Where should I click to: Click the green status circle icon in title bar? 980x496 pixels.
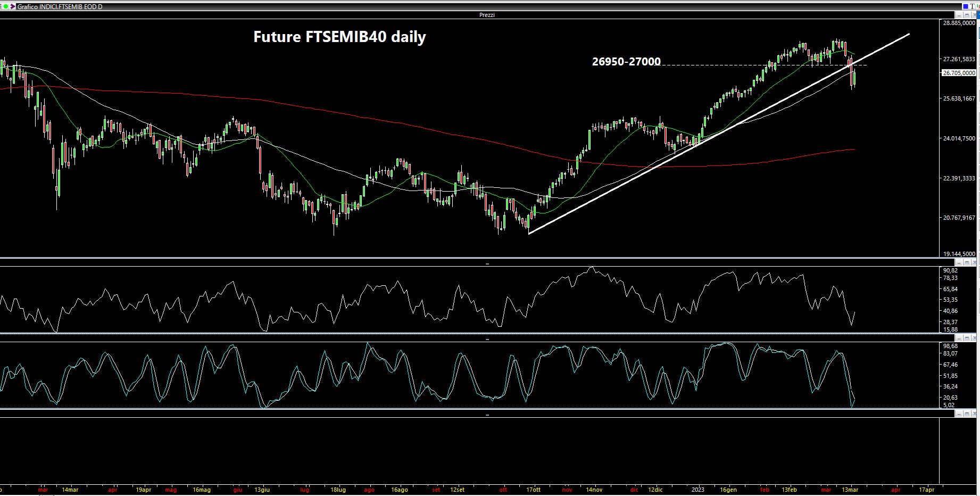pos(6,6)
